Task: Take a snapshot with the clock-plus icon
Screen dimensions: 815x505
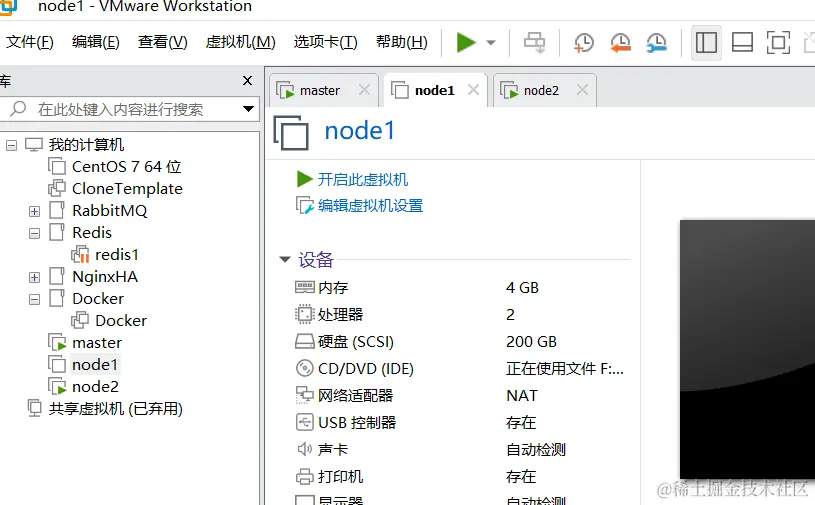Action: 584,42
